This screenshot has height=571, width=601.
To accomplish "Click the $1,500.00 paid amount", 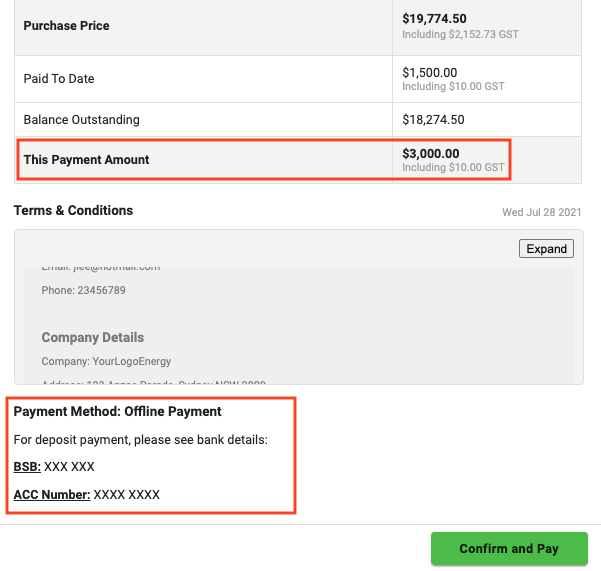I will [429, 72].
